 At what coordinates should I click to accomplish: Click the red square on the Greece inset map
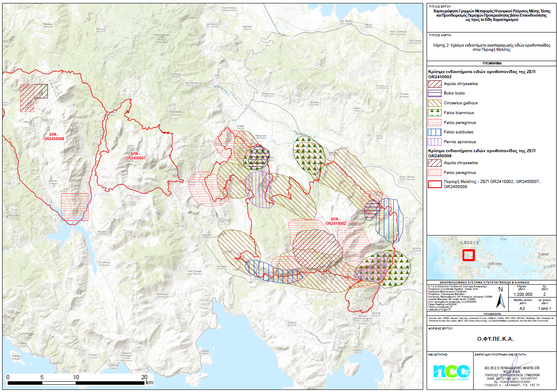469,255
